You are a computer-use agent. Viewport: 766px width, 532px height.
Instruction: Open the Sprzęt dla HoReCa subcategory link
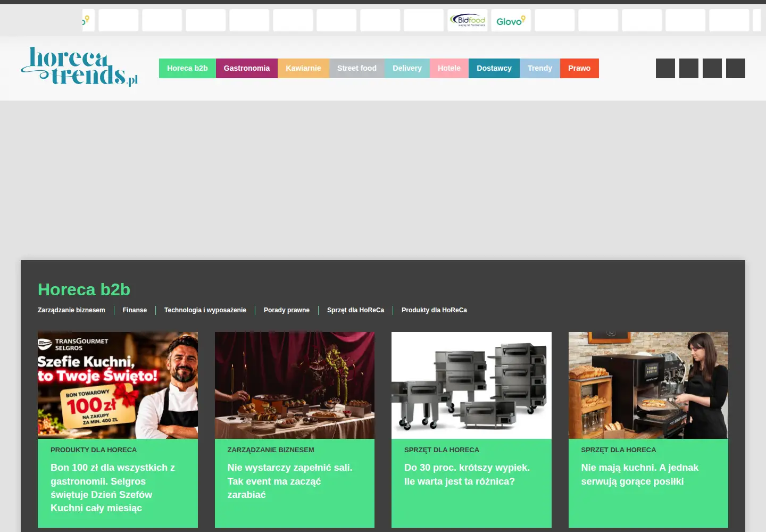click(355, 310)
